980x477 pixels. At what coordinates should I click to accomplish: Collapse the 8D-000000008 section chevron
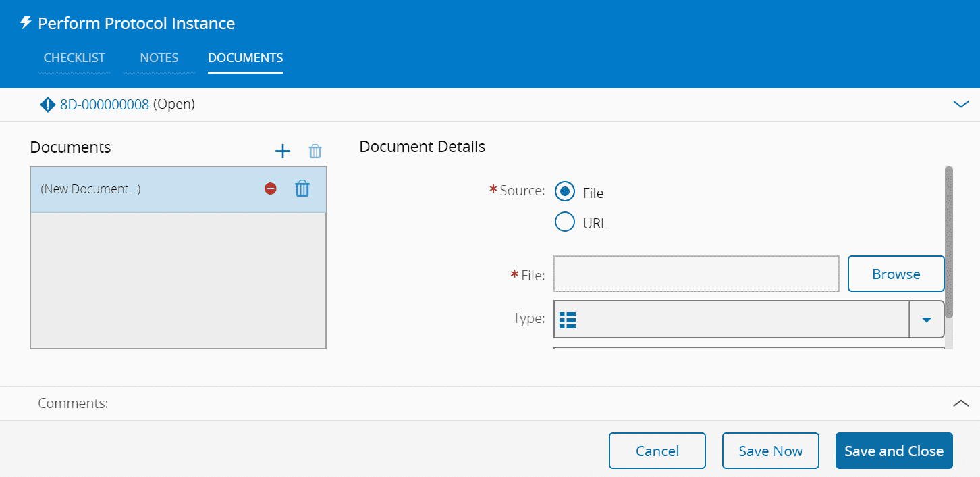960,105
